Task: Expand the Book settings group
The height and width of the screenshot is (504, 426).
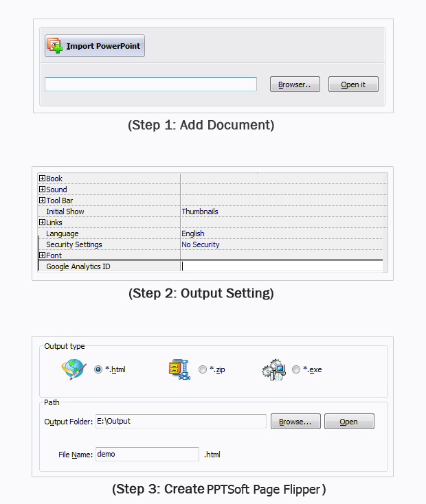Action: pos(42,178)
